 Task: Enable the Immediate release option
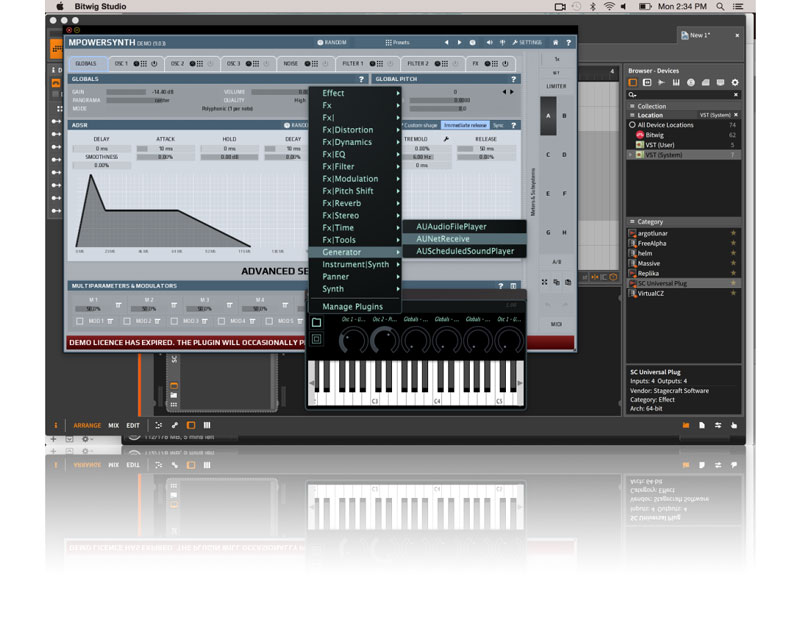465,126
